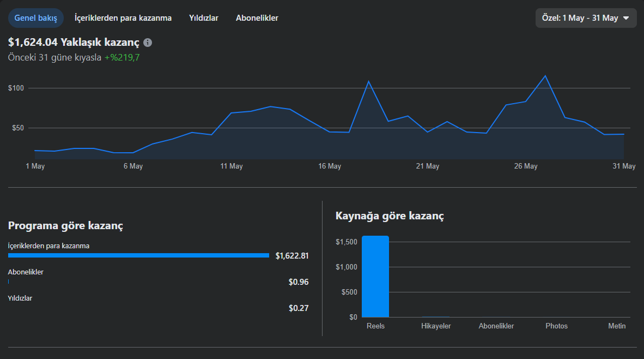
Task: Click the Hikayeler label in source chart
Action: (x=436, y=326)
